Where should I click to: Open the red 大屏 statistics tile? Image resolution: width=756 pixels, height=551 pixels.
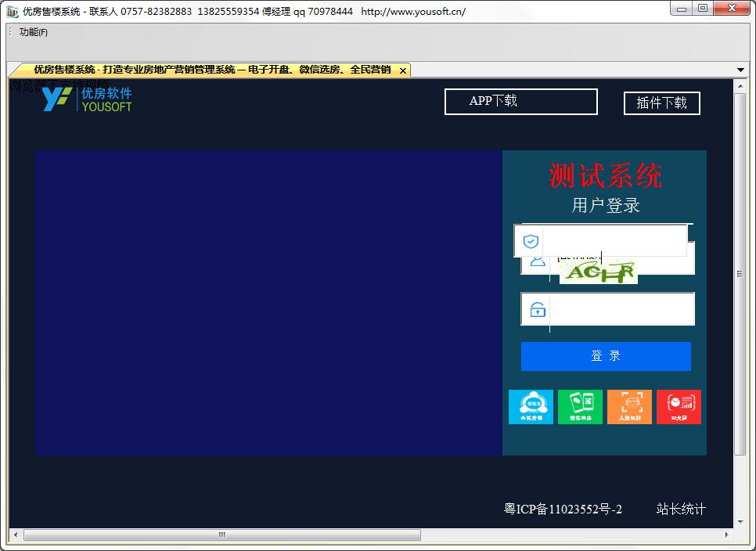(679, 407)
